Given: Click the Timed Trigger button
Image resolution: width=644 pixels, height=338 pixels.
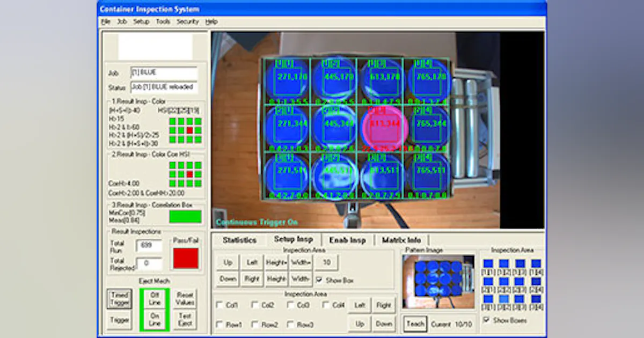Looking at the screenshot, I should point(119,299).
